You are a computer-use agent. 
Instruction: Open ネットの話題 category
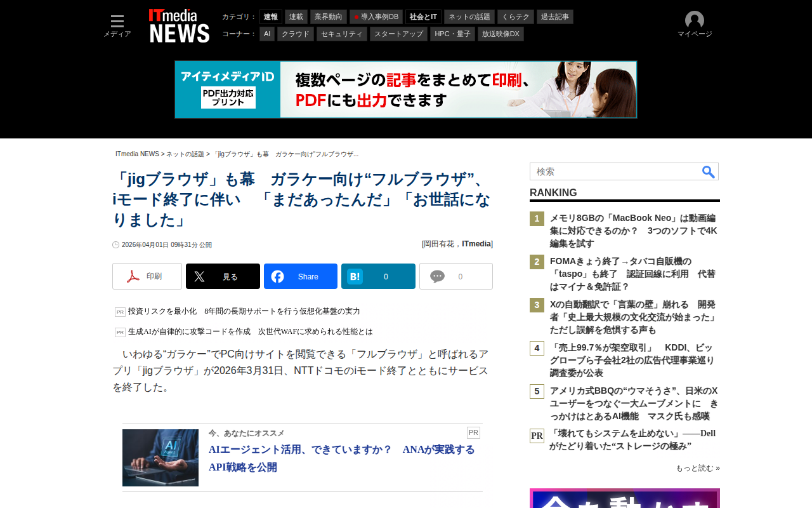pyautogui.click(x=469, y=17)
